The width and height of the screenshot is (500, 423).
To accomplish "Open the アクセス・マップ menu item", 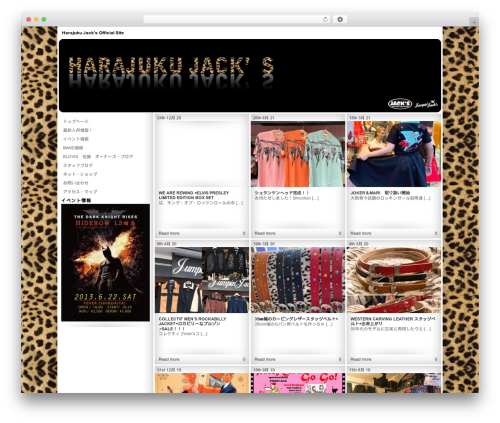I will coord(80,192).
